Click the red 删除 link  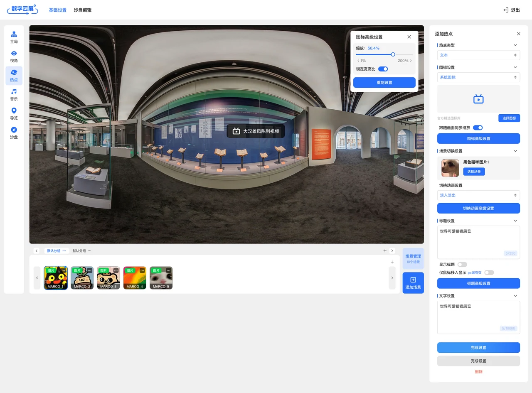[478, 372]
